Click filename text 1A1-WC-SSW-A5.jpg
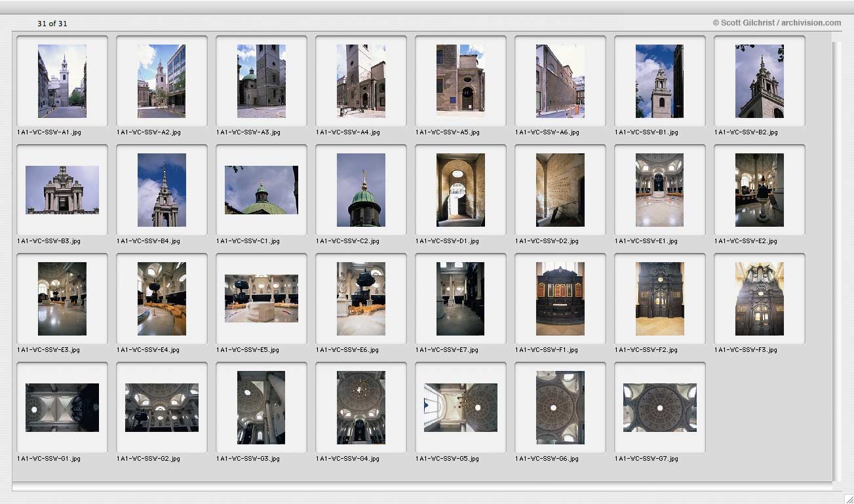This screenshot has width=854, height=504. [448, 132]
